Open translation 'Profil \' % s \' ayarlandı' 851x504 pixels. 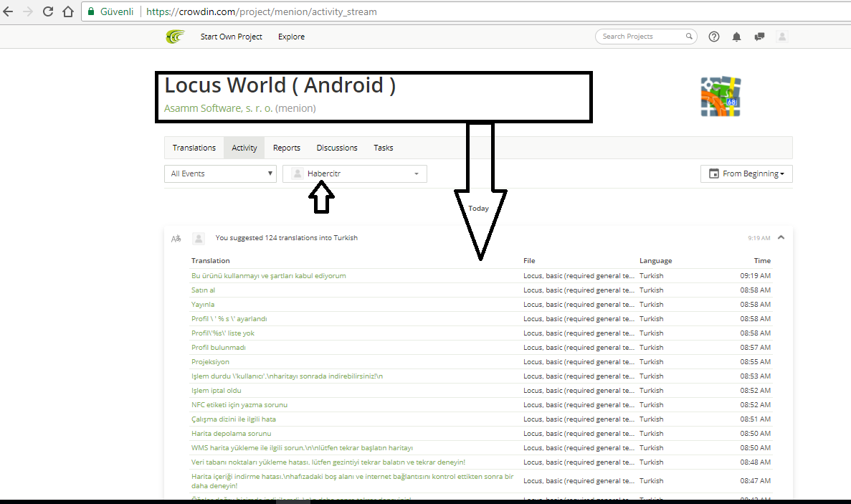click(x=229, y=318)
